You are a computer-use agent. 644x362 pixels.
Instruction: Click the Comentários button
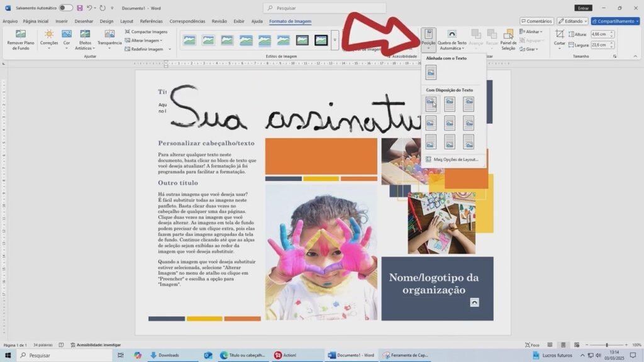click(x=536, y=21)
